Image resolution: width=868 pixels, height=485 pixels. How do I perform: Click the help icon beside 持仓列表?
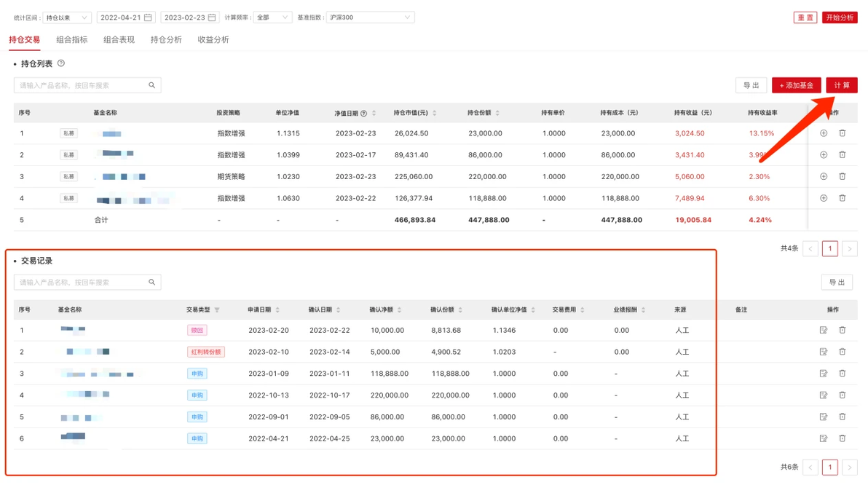61,63
